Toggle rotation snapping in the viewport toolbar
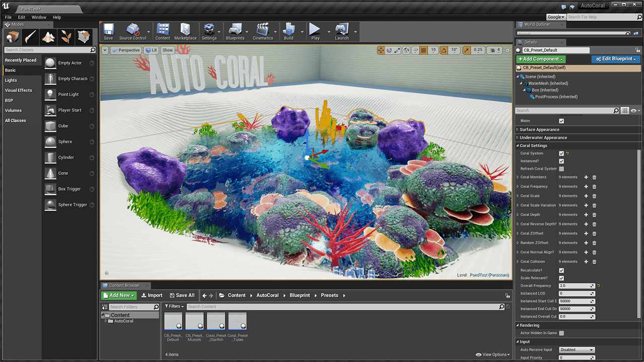The height and width of the screenshot is (362, 644). (444, 50)
